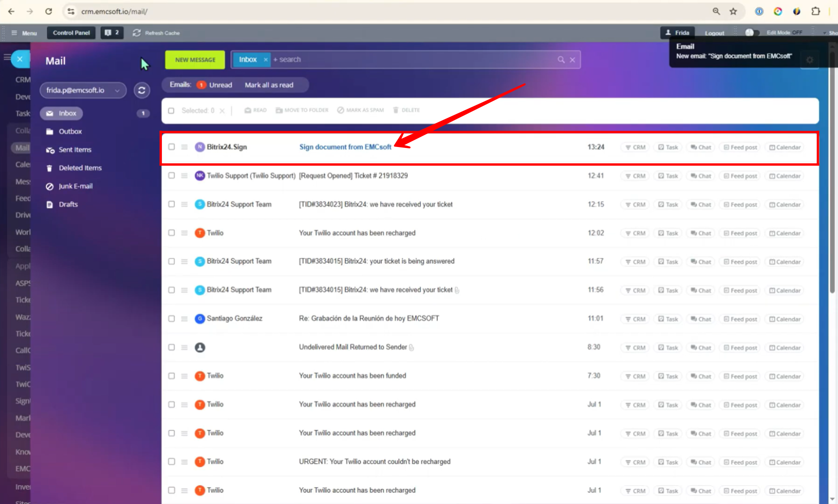The width and height of the screenshot is (838, 504).
Task: Remove the Inbox filter tag from search
Action: tap(265, 60)
